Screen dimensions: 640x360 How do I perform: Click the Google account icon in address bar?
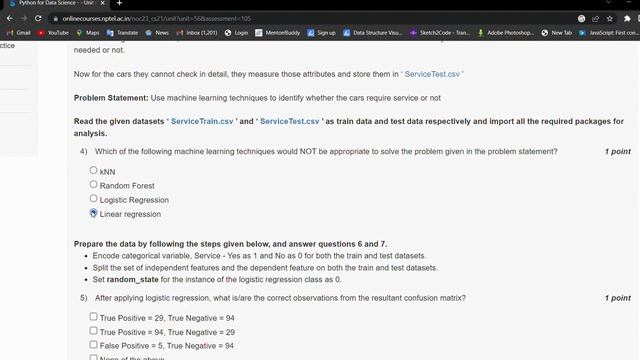[581, 19]
